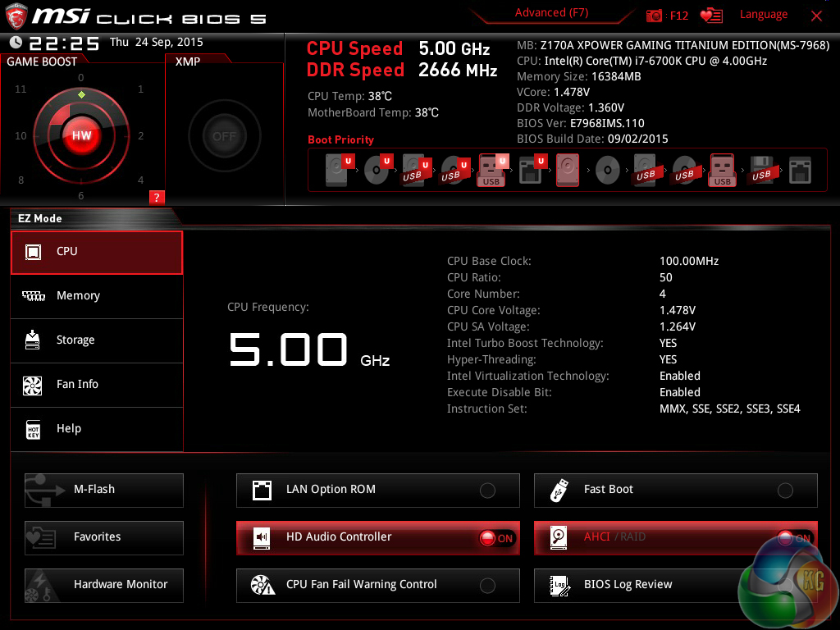Select the legacy USB key boot icon
The image size is (840, 630).
722,170
